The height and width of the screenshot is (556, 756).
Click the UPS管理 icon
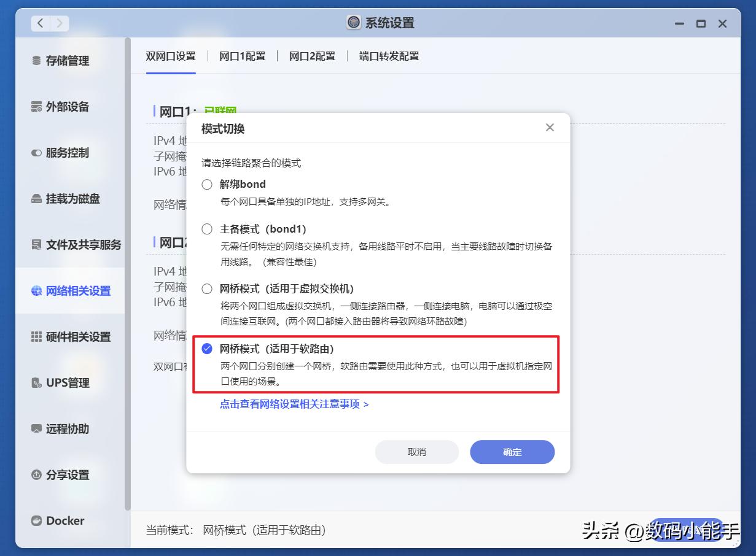pyautogui.click(x=36, y=383)
